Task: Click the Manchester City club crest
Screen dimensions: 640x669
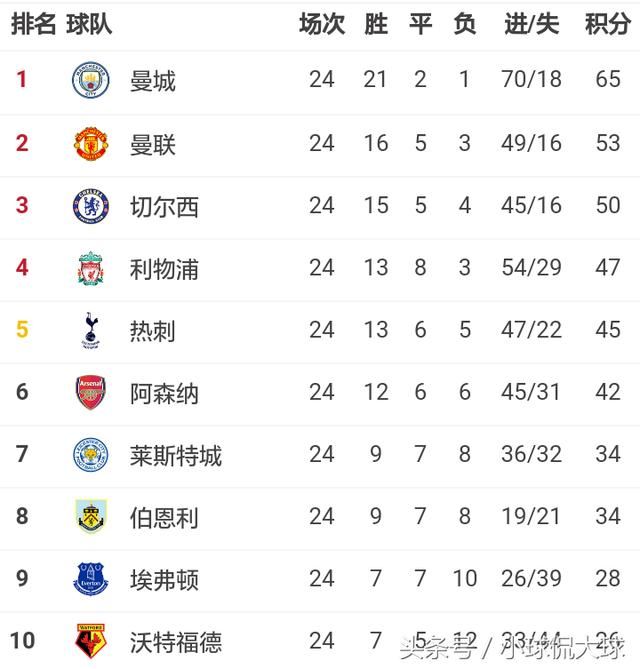Action: (91, 80)
